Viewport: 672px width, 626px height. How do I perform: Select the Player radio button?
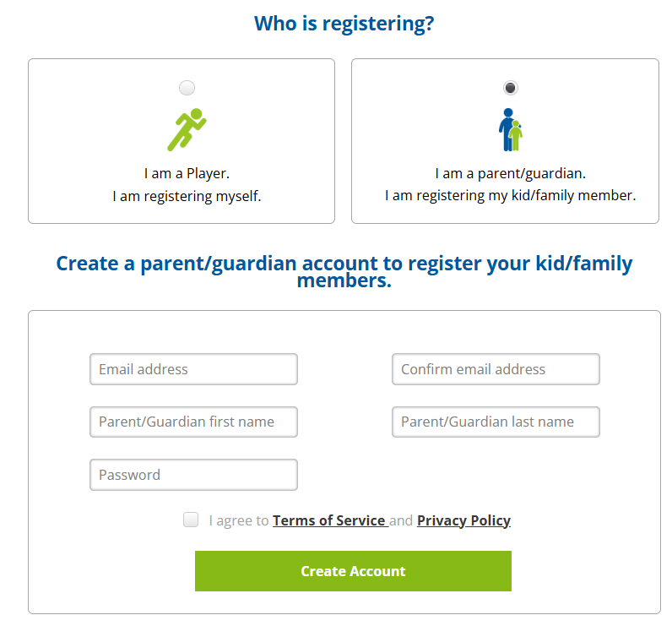[187, 88]
